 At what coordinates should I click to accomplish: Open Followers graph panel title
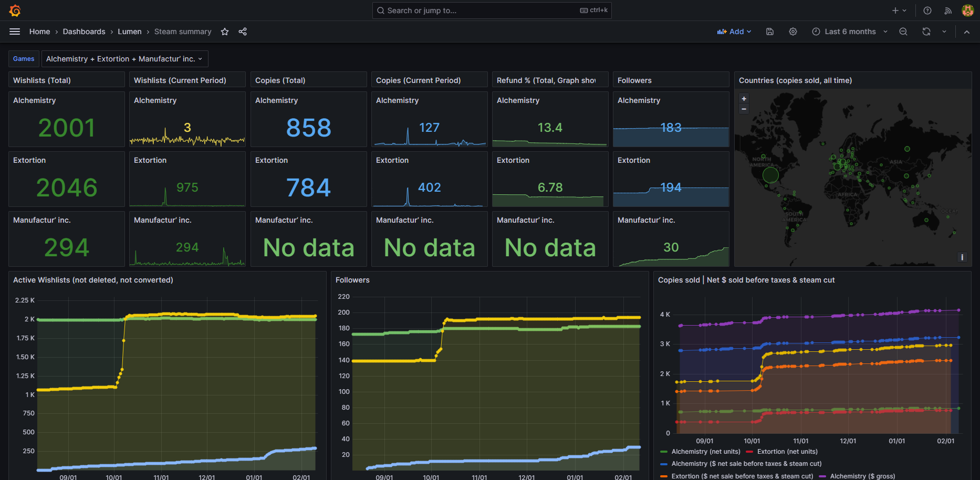coord(352,280)
